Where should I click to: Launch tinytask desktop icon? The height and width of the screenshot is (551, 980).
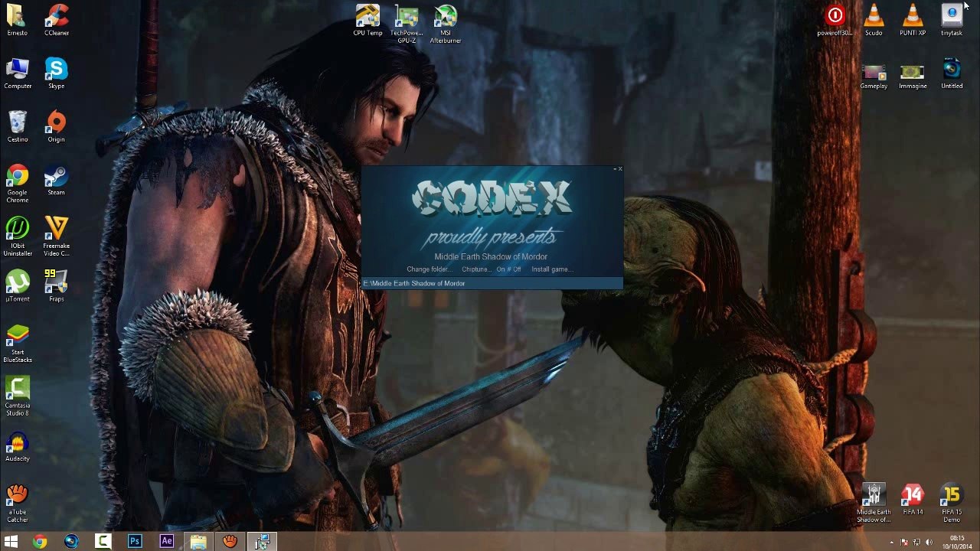(952, 20)
